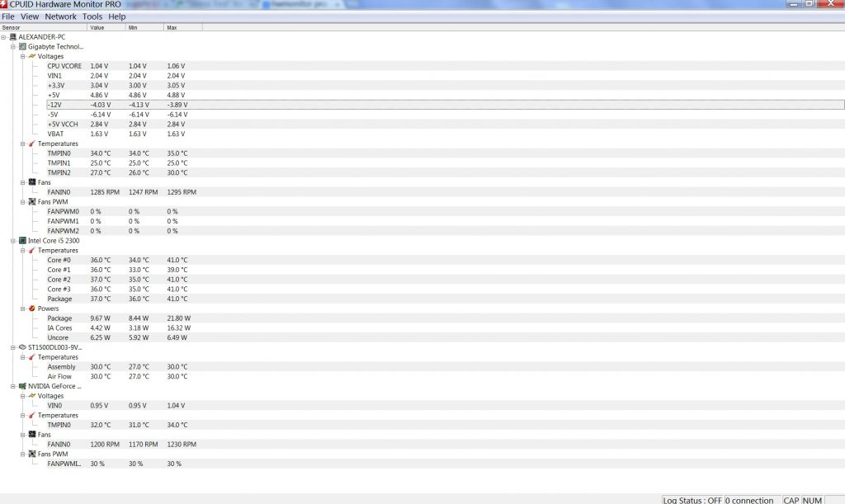Select the FANPWM1 row
Screen dimensions: 845x504
pos(445,221)
